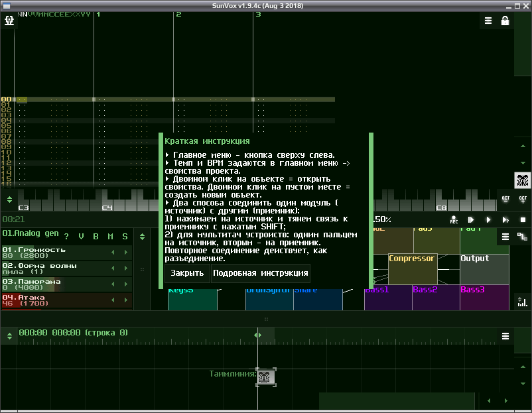The height and width of the screenshot is (413, 532).
Task: Click the timeline position readout строка 0
Action: click(73, 333)
